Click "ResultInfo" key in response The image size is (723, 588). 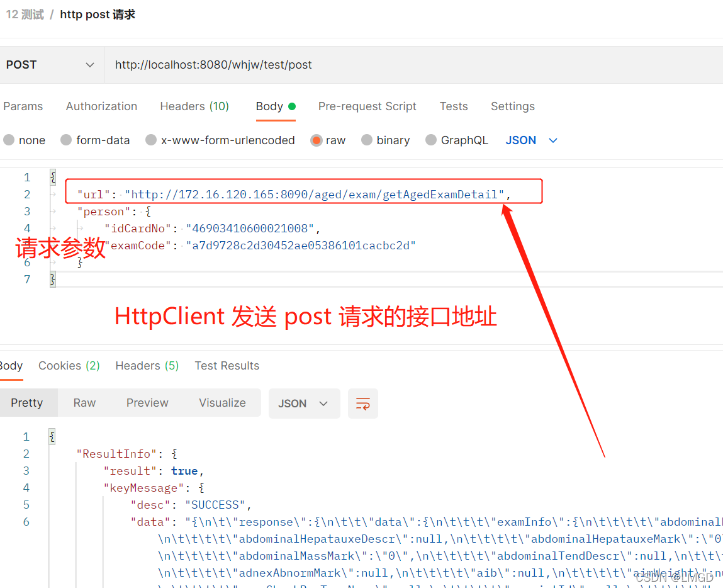click(116, 454)
